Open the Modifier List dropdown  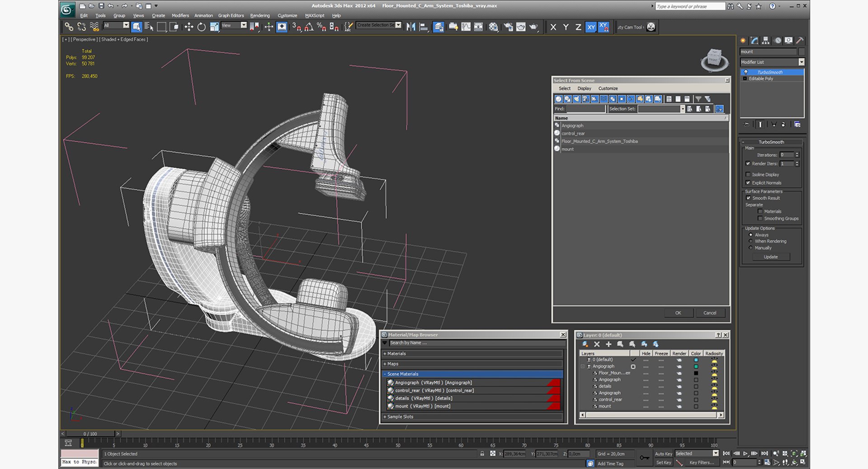(772, 62)
